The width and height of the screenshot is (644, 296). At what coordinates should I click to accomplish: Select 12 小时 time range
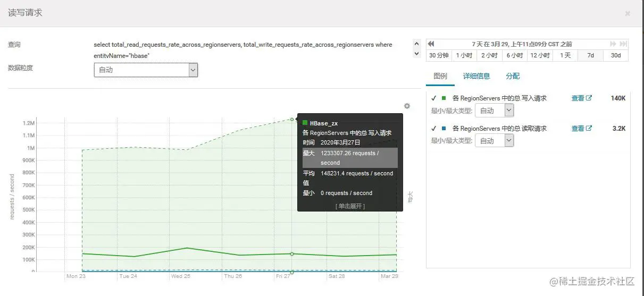click(x=539, y=55)
